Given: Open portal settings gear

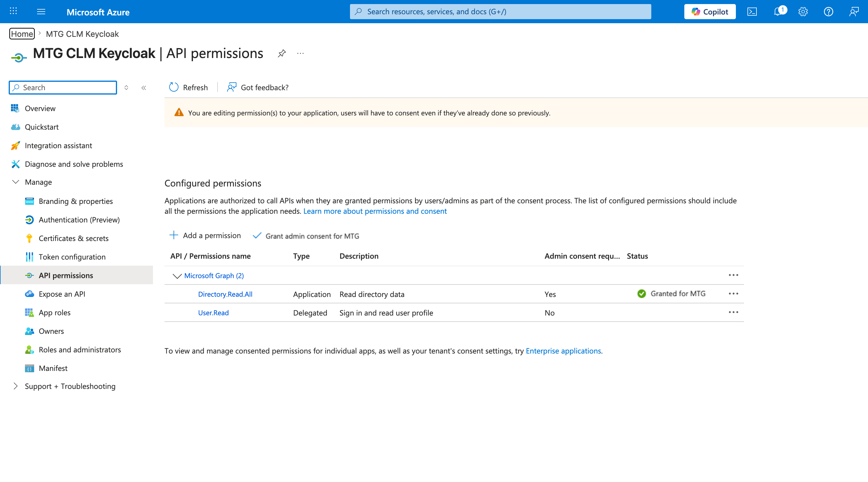Looking at the screenshot, I should [x=803, y=12].
